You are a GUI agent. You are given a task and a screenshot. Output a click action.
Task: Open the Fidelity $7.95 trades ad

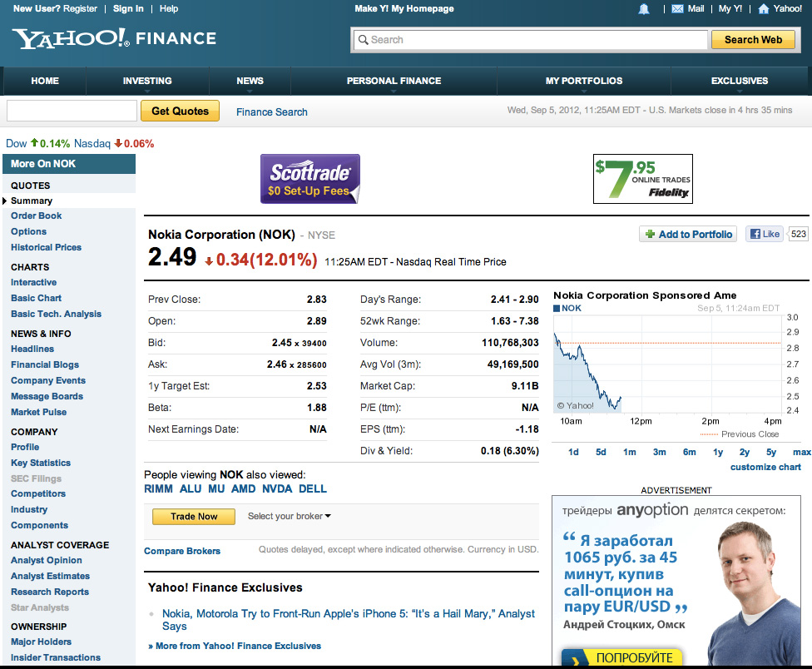tap(642, 179)
